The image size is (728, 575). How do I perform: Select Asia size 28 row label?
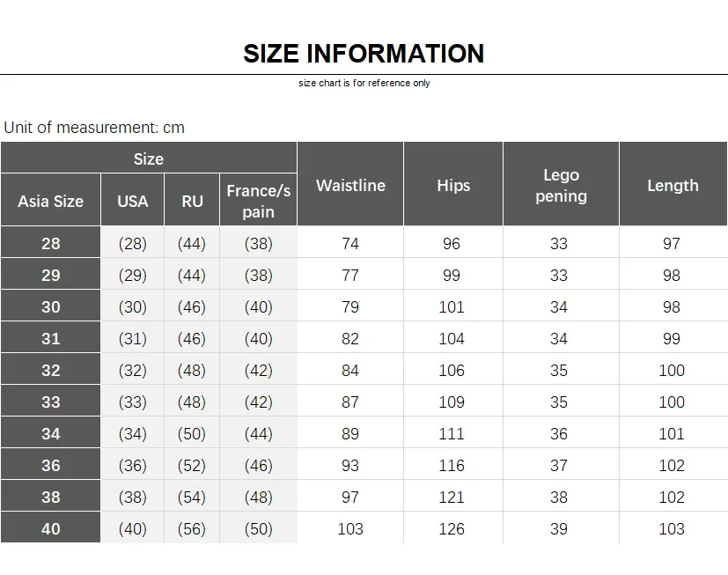click(50, 243)
